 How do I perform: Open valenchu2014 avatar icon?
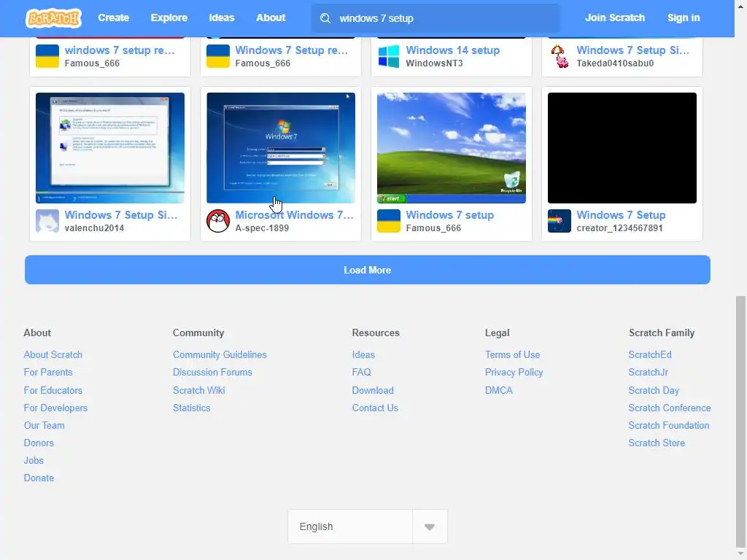[47, 221]
